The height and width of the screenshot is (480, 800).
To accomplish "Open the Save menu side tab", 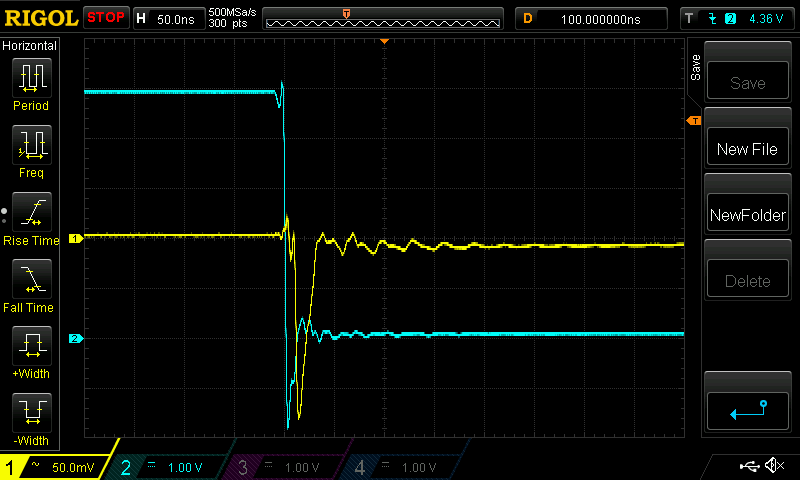I will click(x=695, y=68).
